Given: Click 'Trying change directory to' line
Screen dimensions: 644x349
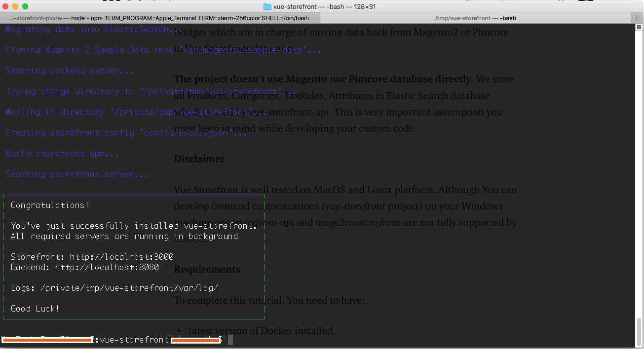Looking at the screenshot, I should [x=151, y=91].
